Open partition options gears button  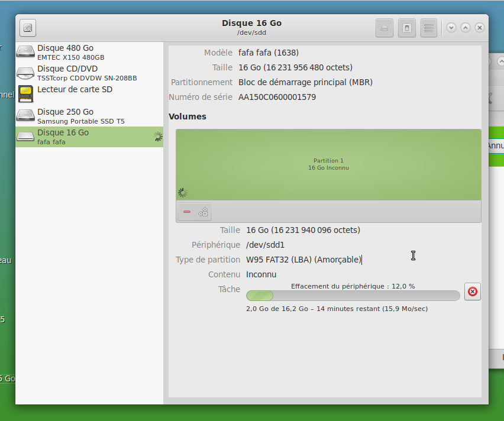pyautogui.click(x=203, y=212)
